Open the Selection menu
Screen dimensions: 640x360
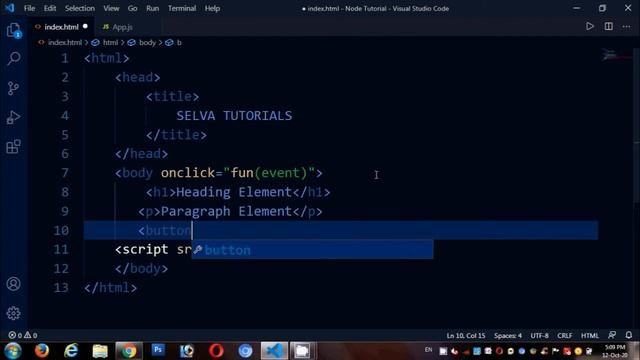80,8
